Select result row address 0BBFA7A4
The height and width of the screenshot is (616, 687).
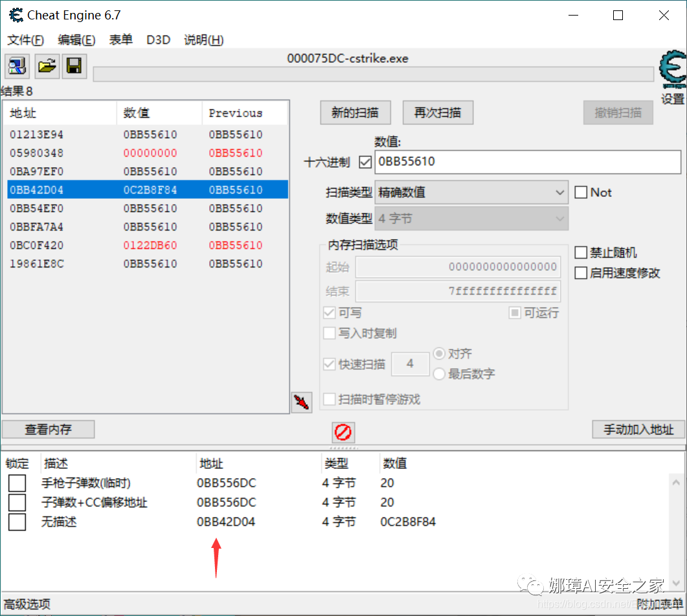(x=148, y=227)
